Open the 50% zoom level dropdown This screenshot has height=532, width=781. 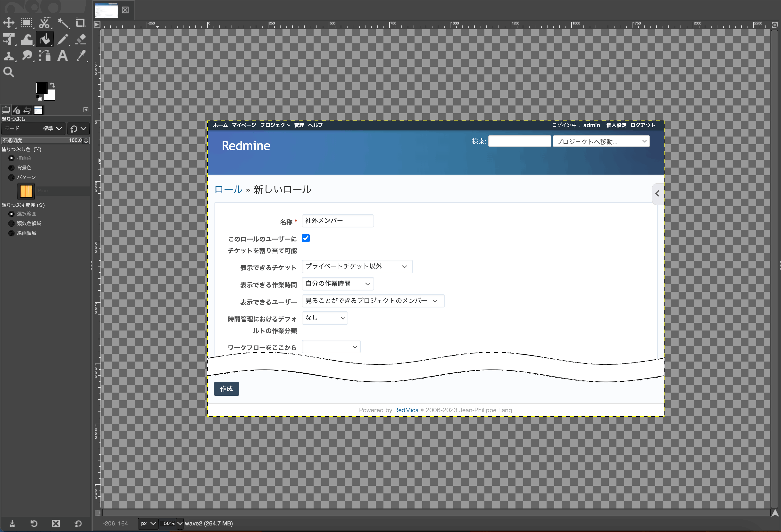point(180,523)
